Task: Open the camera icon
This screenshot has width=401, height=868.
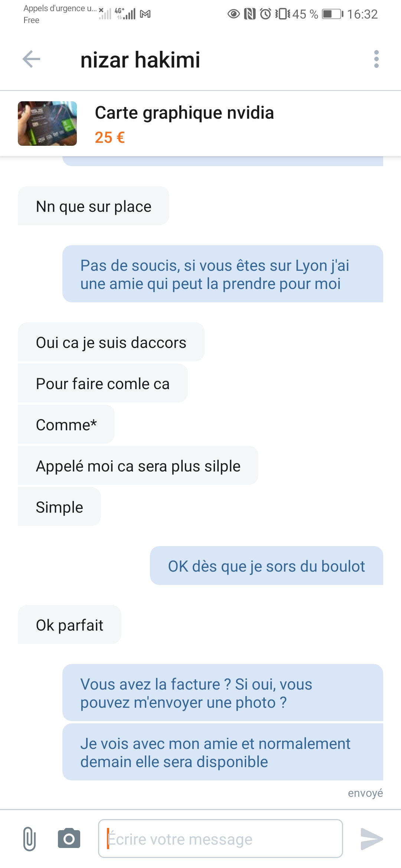Action: click(69, 839)
